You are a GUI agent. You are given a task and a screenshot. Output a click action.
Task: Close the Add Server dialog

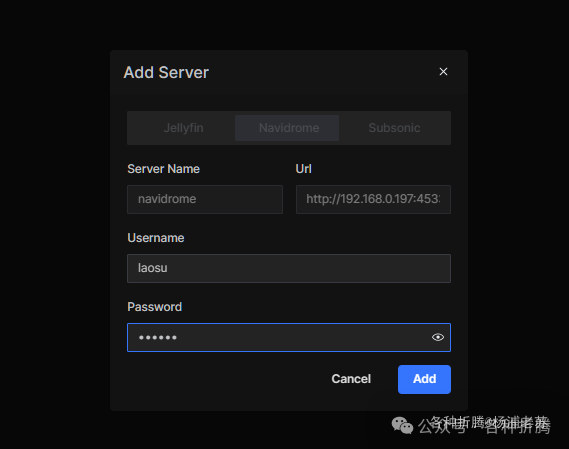(443, 72)
